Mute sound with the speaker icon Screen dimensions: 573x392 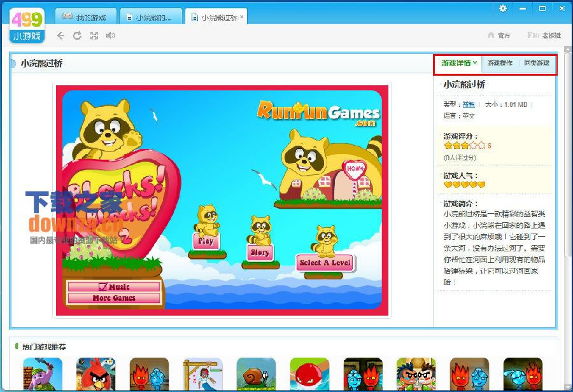(110, 36)
